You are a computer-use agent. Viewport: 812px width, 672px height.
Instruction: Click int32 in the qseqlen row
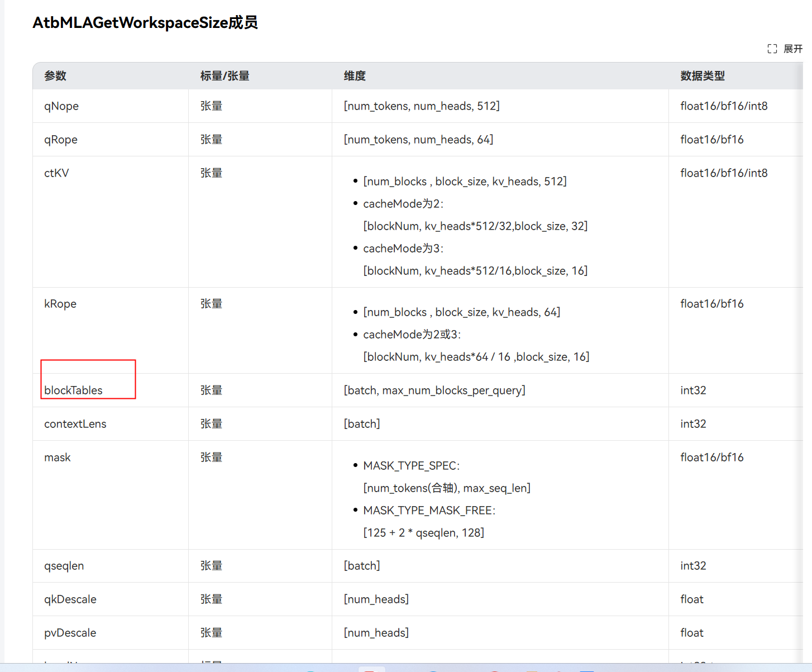click(693, 566)
